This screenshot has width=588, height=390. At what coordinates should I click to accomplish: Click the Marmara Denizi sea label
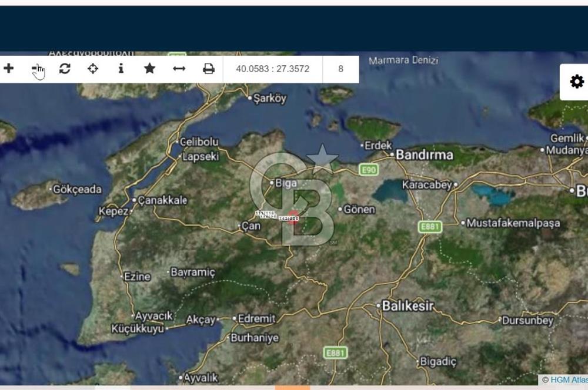[403, 60]
